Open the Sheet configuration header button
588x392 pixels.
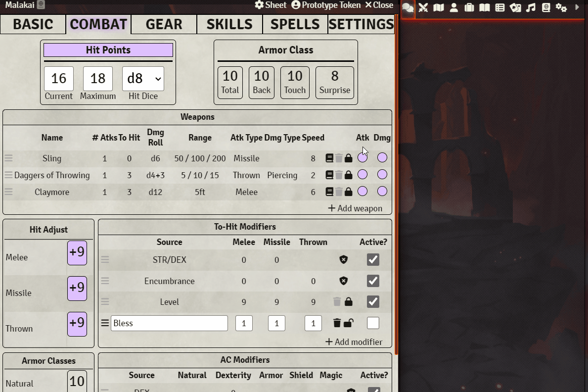click(271, 5)
